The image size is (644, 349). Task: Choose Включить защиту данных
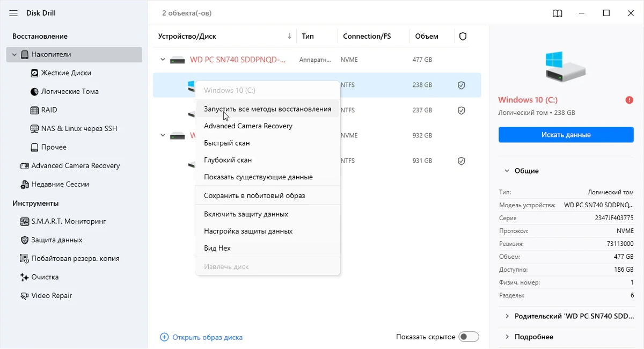pos(268,214)
